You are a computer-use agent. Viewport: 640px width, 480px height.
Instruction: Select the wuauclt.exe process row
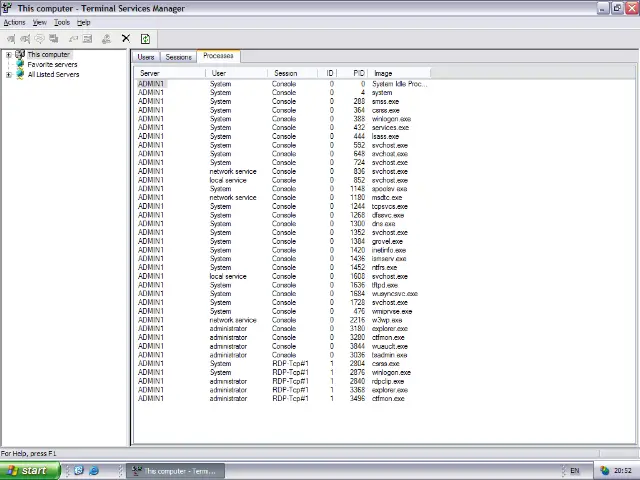[x=282, y=346]
